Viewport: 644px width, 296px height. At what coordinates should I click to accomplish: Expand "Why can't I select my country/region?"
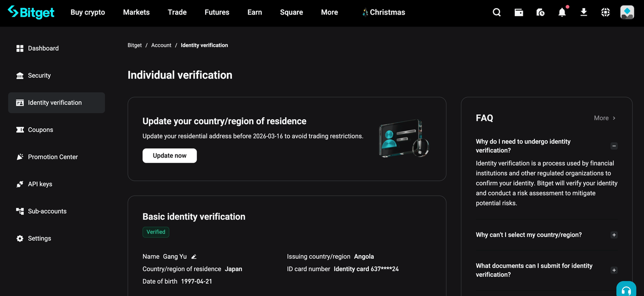pos(614,235)
